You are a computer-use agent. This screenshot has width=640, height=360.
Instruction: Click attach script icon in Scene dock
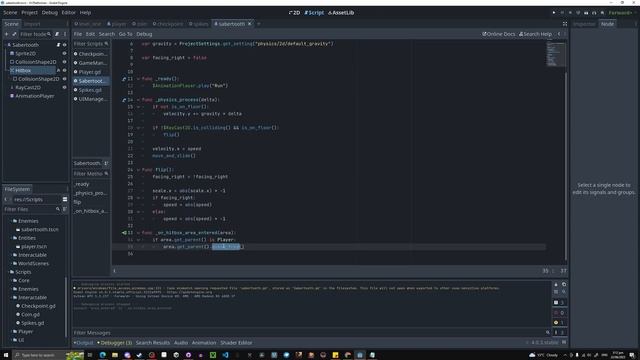(57, 34)
